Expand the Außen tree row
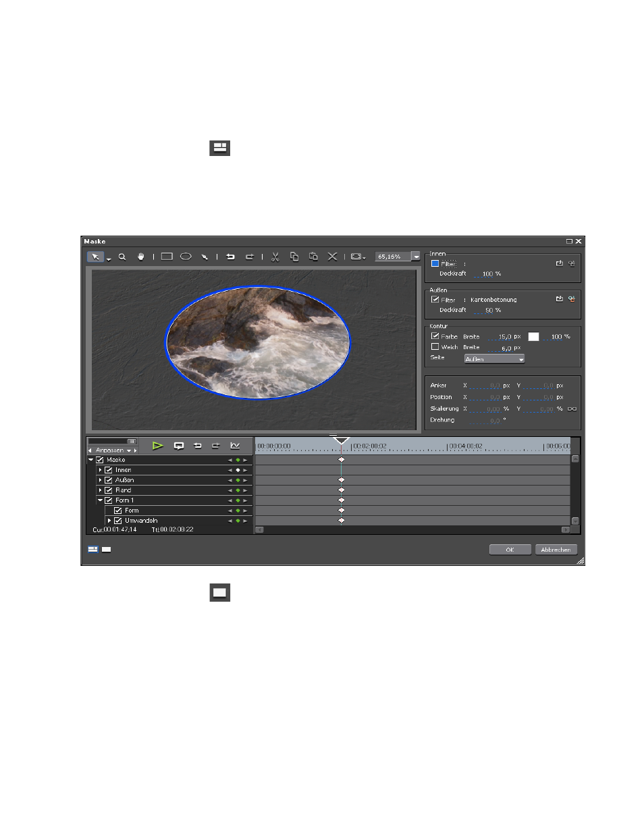Viewport: 644px width, 834px height. pyautogui.click(x=100, y=480)
